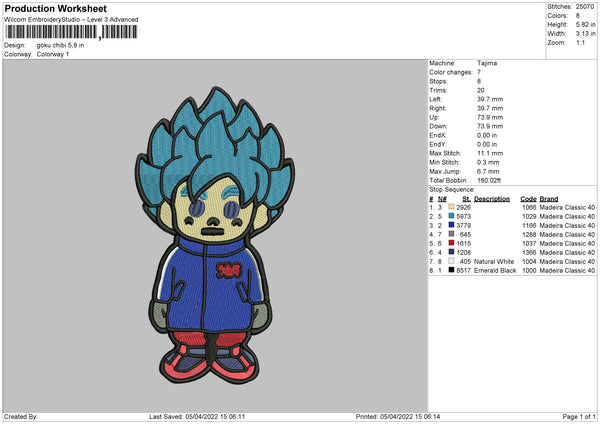Click thread code '1166'
The image size is (600, 424).
click(529, 225)
